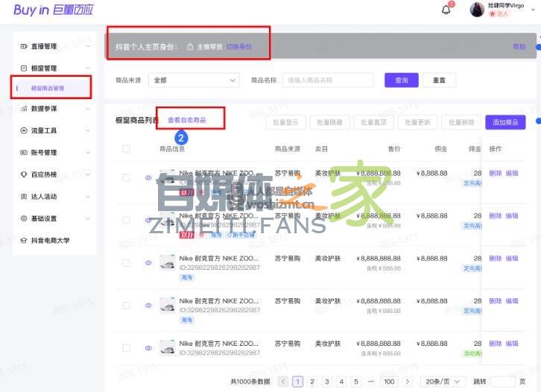Click the 流量工具 sidebar icon
The width and height of the screenshot is (541, 392).
click(24, 130)
